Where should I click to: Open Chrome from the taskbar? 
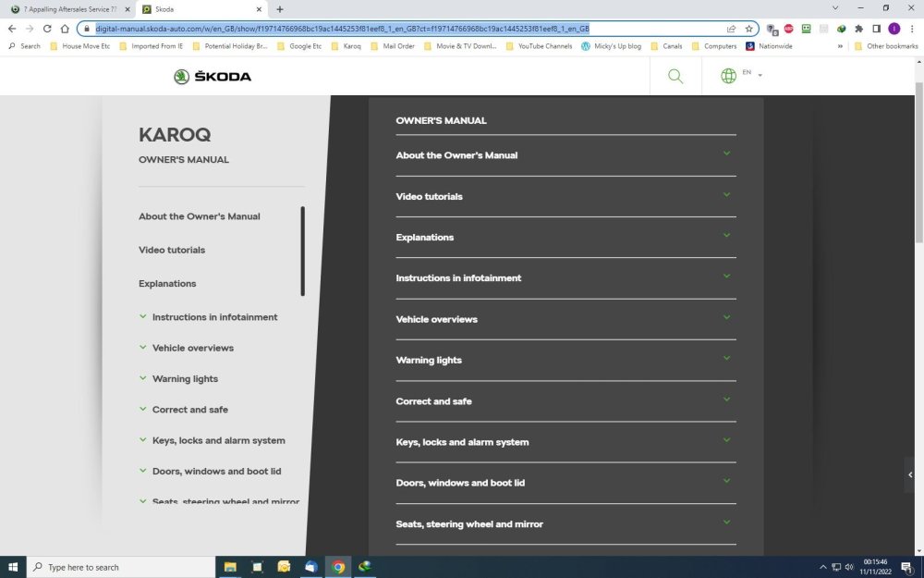pyautogui.click(x=338, y=568)
